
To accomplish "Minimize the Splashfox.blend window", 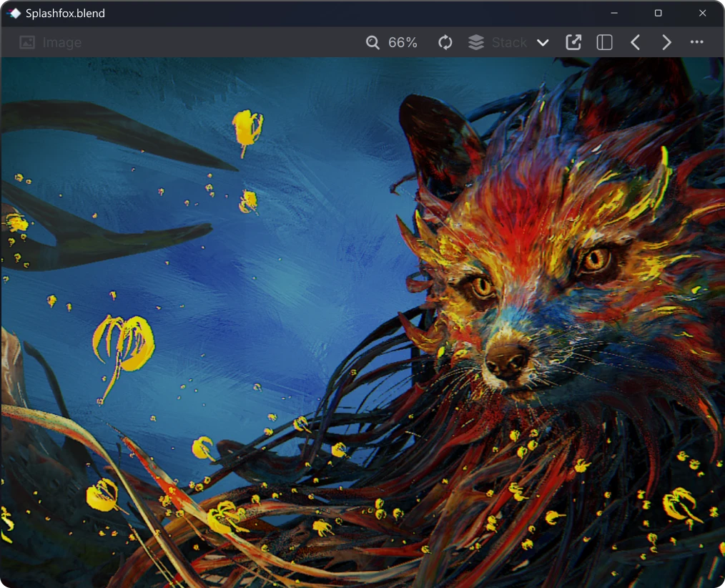I will (x=615, y=13).
